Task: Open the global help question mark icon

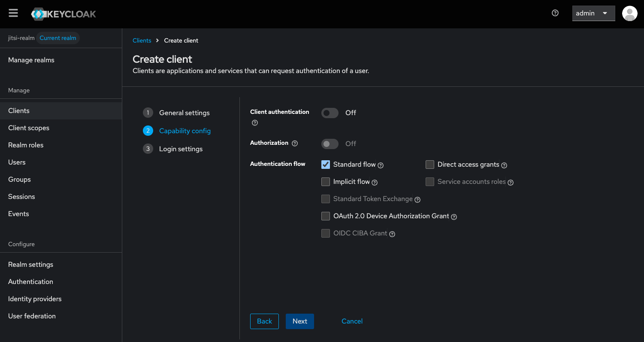Action: pos(555,13)
